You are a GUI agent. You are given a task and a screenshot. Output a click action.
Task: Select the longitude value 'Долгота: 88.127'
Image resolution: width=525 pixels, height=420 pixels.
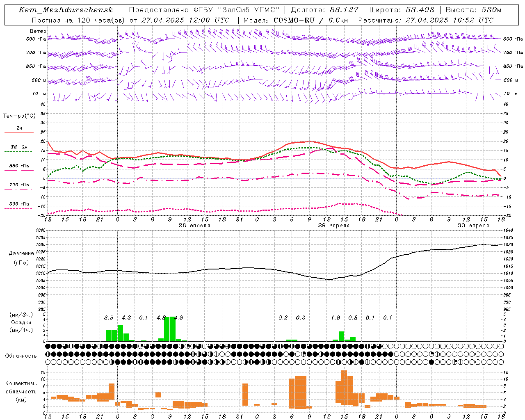324,10
